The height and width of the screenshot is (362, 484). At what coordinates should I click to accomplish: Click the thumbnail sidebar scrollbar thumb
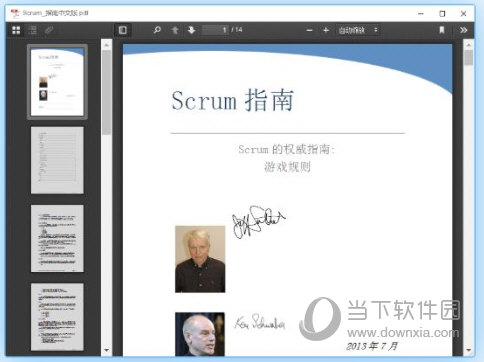click(106, 92)
